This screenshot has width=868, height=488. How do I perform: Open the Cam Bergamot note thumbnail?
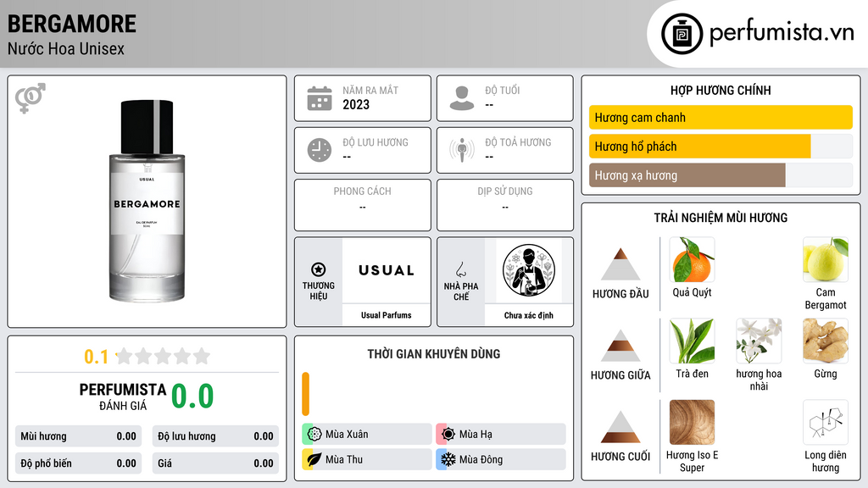click(x=826, y=259)
